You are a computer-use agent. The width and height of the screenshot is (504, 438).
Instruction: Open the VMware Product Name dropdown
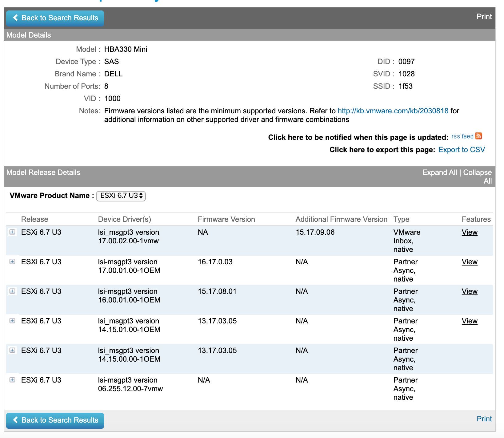point(121,196)
